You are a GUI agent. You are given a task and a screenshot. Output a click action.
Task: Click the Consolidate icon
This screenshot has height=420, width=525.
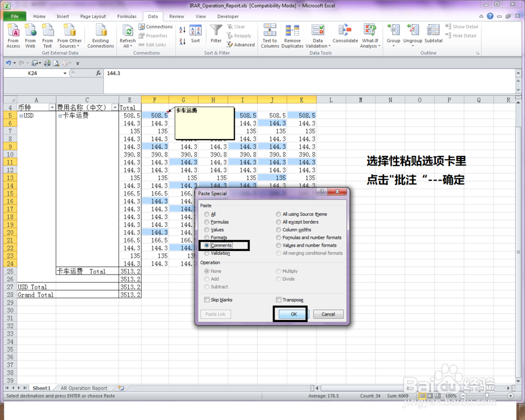345,34
